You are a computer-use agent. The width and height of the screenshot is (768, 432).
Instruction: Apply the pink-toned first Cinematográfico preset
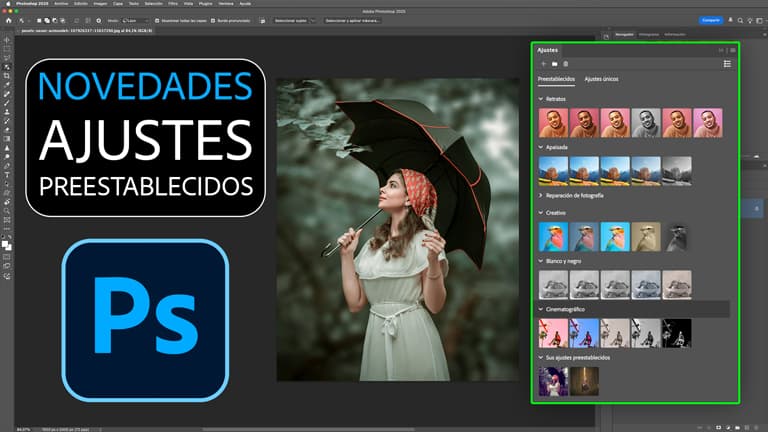553,333
